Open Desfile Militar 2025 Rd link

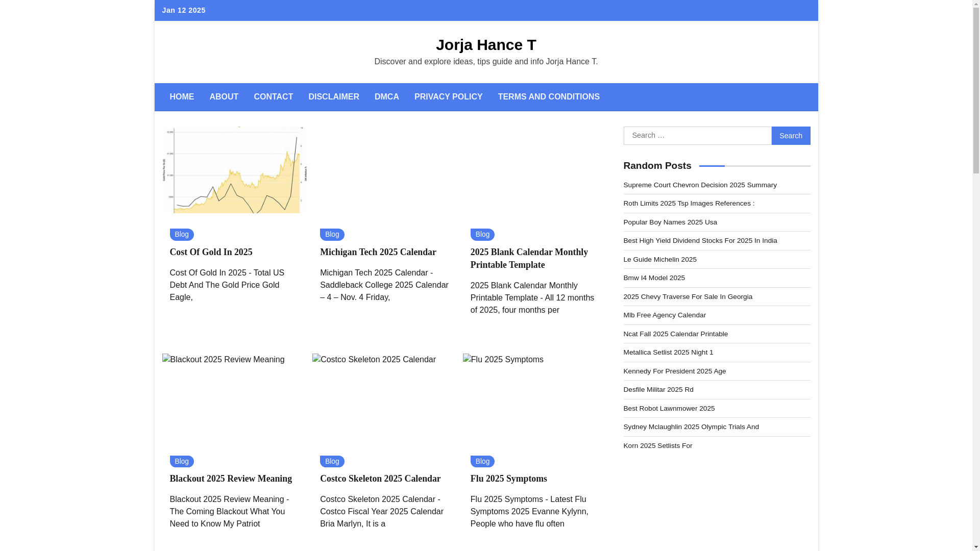658,390
